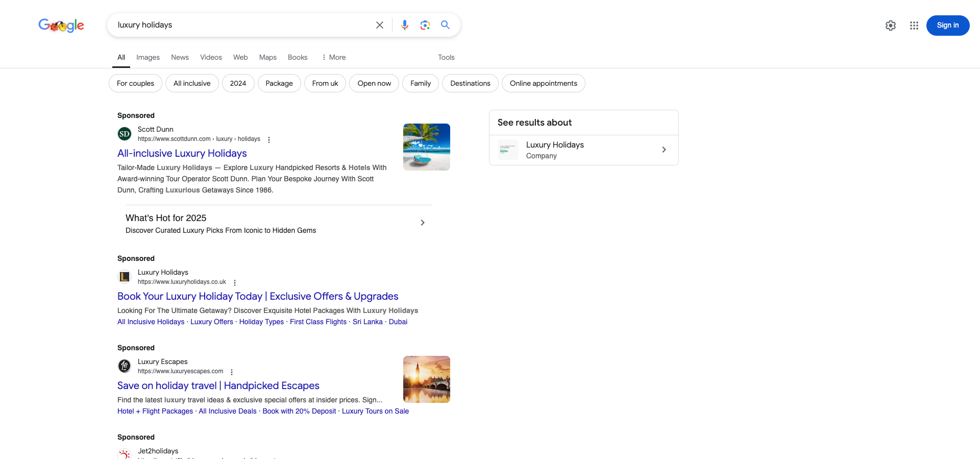Open Hotel + Flight Packages sitelink

pyautogui.click(x=155, y=411)
